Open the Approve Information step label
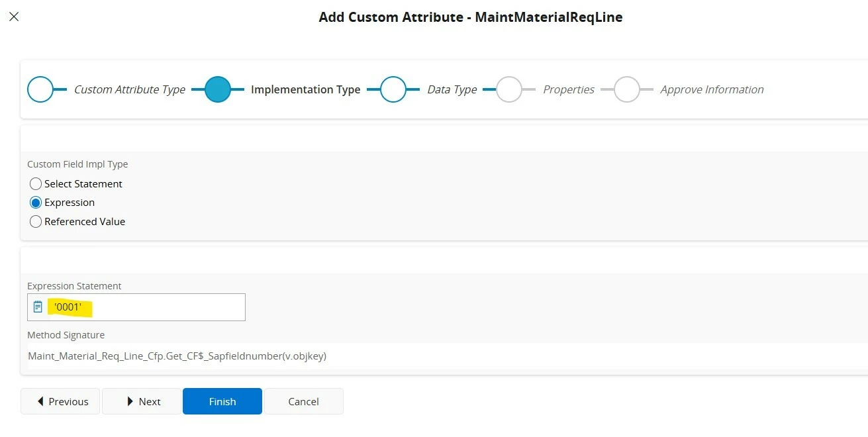Image resolution: width=868 pixels, height=437 pixels. pyautogui.click(x=712, y=89)
